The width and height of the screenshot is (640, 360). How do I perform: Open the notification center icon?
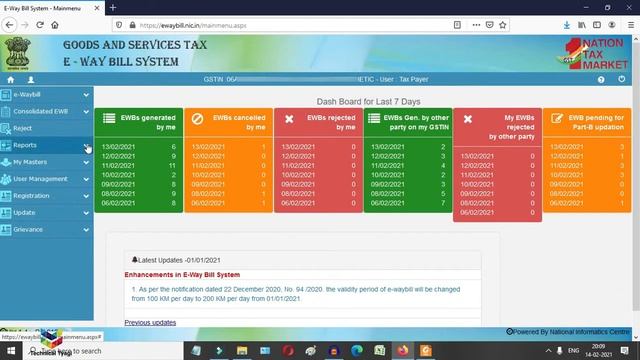click(x=624, y=351)
